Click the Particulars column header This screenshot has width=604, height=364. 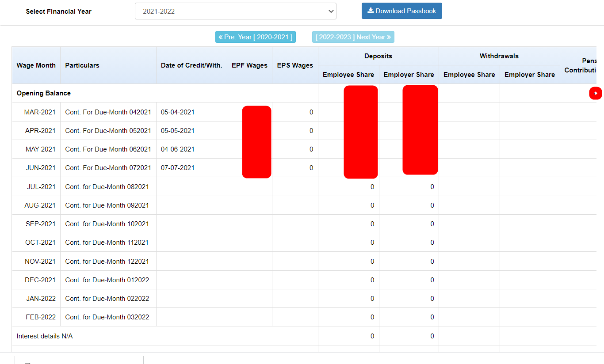click(x=82, y=65)
